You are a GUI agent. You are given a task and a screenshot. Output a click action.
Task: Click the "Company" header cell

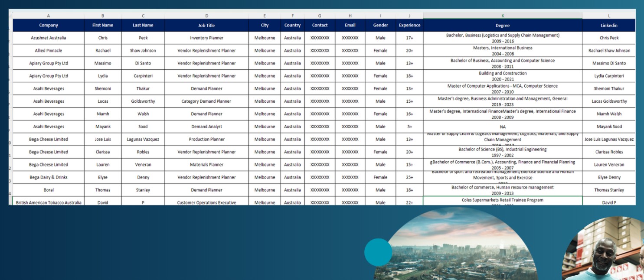(48, 25)
